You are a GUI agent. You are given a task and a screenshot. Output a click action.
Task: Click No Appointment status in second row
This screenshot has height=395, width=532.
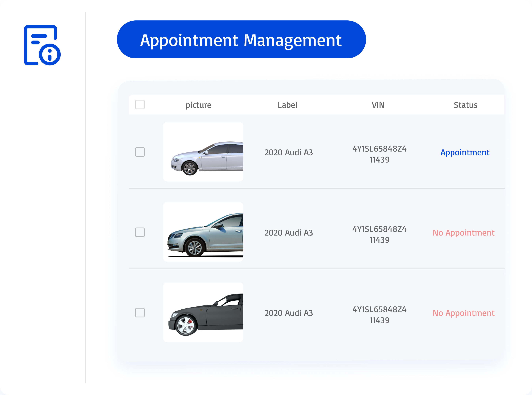463,233
